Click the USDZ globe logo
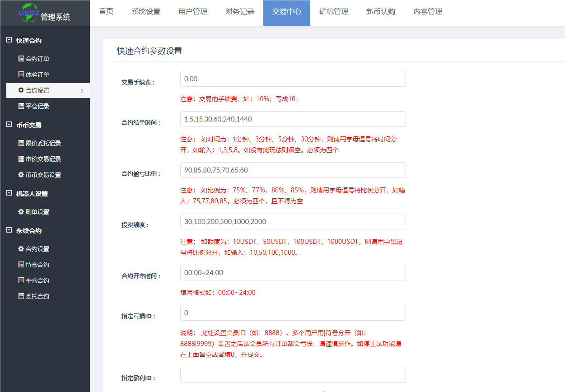Image resolution: width=565 pixels, height=392 pixels. point(30,12)
